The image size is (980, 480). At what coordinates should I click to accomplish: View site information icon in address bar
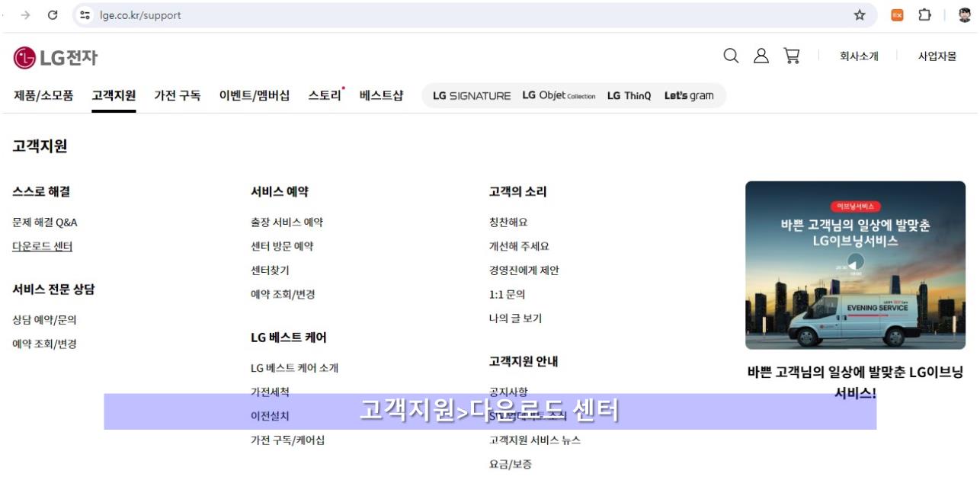[85, 15]
